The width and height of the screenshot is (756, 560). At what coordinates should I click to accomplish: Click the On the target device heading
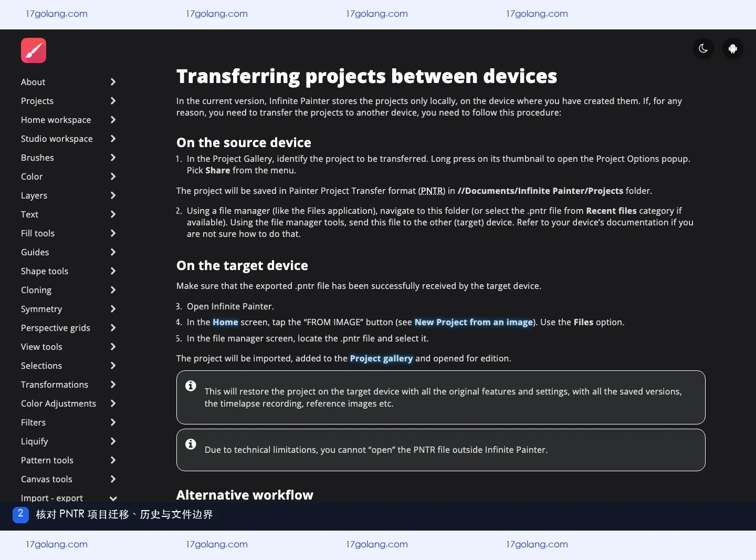point(242,265)
